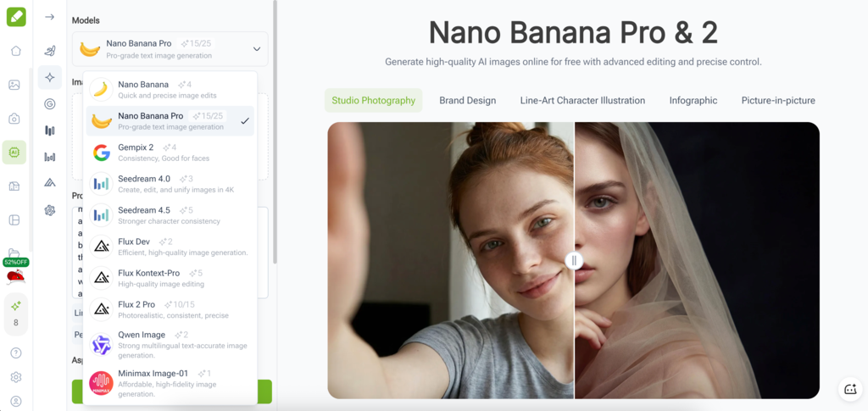
Task: Choose Seedream 4.0 model option
Action: point(170,184)
